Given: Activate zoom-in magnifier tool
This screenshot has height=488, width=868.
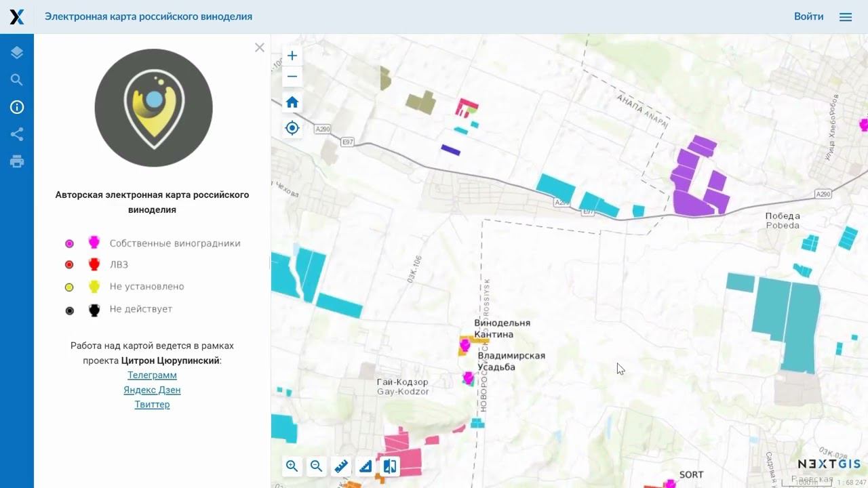Looking at the screenshot, I should click(x=292, y=466).
